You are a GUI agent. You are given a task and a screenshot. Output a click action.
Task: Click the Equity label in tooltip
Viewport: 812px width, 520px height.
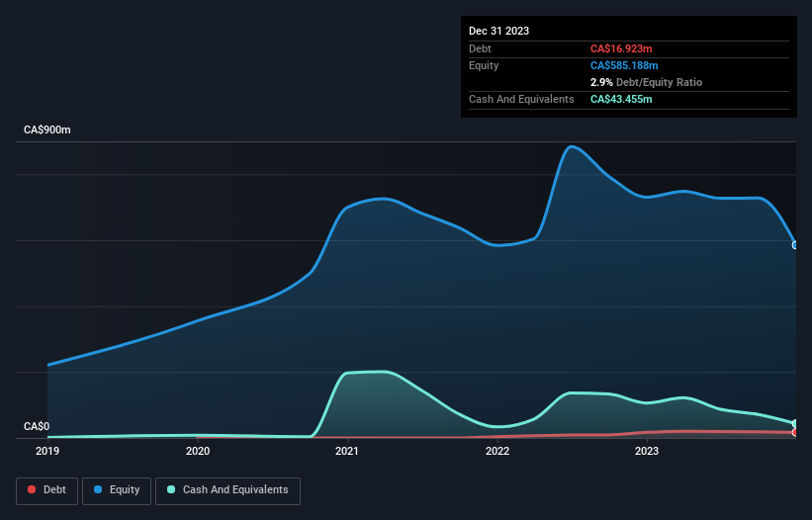[x=484, y=65]
